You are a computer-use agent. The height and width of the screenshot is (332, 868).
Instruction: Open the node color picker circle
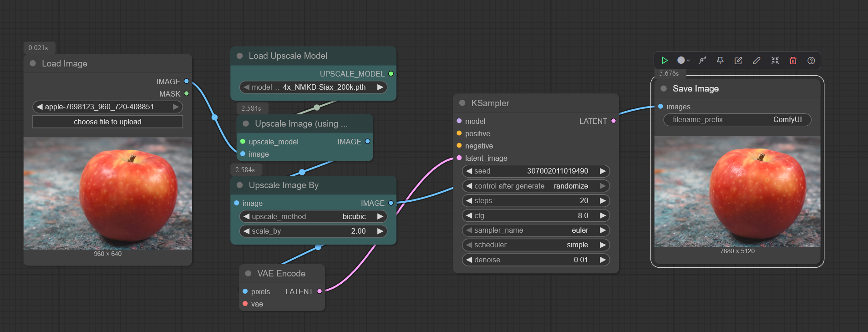(683, 61)
